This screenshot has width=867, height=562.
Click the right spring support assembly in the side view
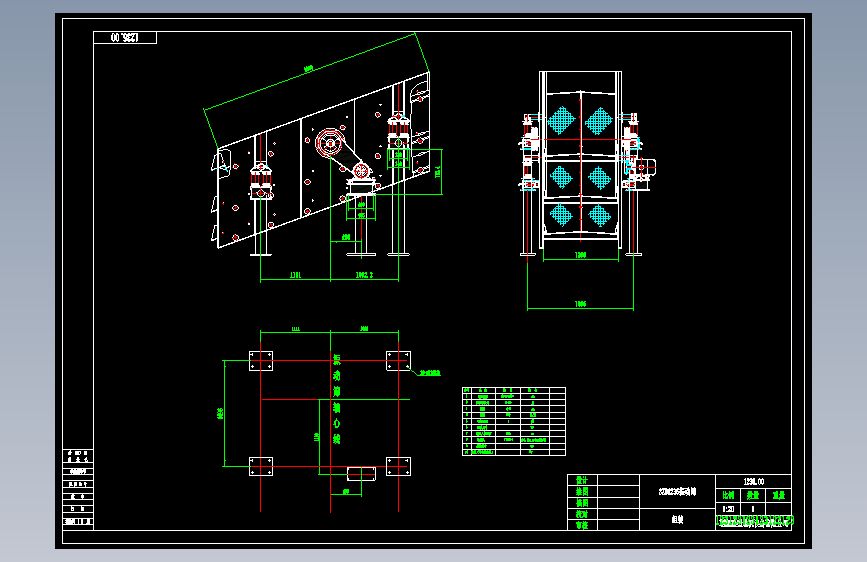pyautogui.click(x=398, y=132)
